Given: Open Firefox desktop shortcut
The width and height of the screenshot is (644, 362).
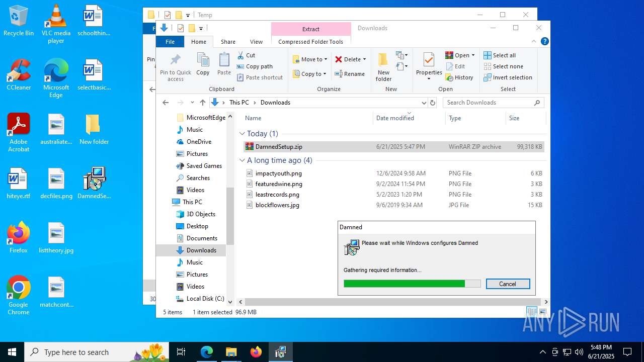Looking at the screenshot, I should coord(19,237).
